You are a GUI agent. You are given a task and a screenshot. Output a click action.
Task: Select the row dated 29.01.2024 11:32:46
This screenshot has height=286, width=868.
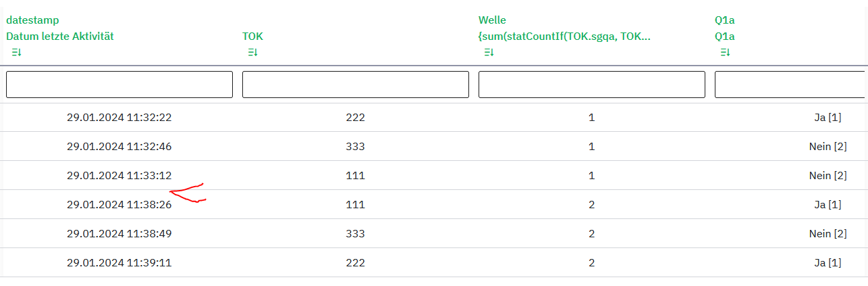point(119,147)
